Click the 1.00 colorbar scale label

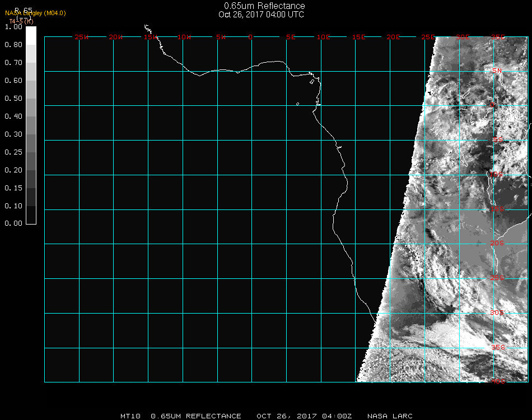(x=13, y=27)
